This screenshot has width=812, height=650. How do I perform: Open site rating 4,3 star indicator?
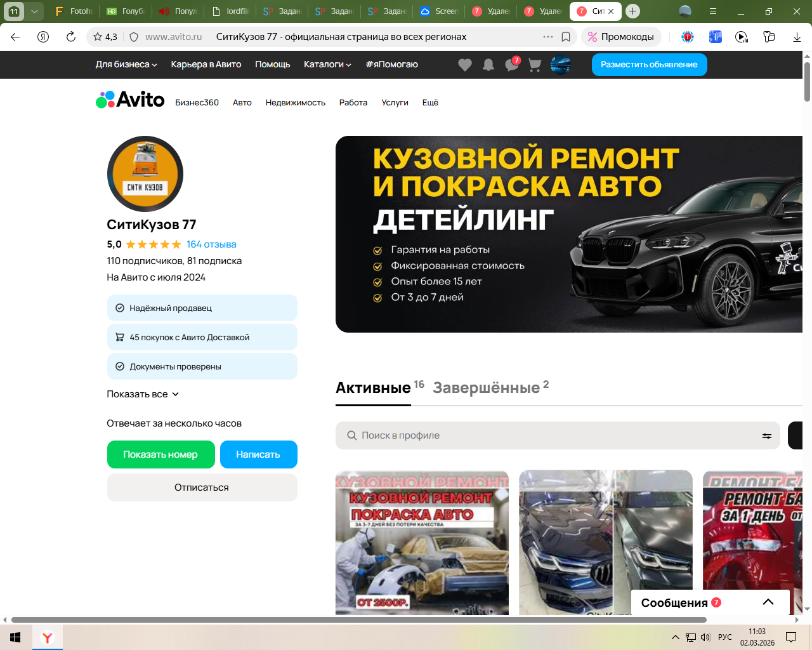click(x=105, y=37)
